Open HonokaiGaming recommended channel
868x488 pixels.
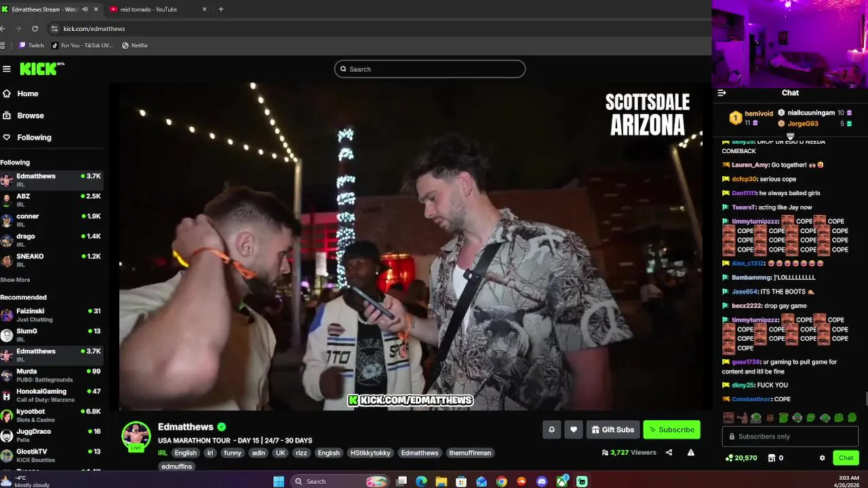click(52, 395)
